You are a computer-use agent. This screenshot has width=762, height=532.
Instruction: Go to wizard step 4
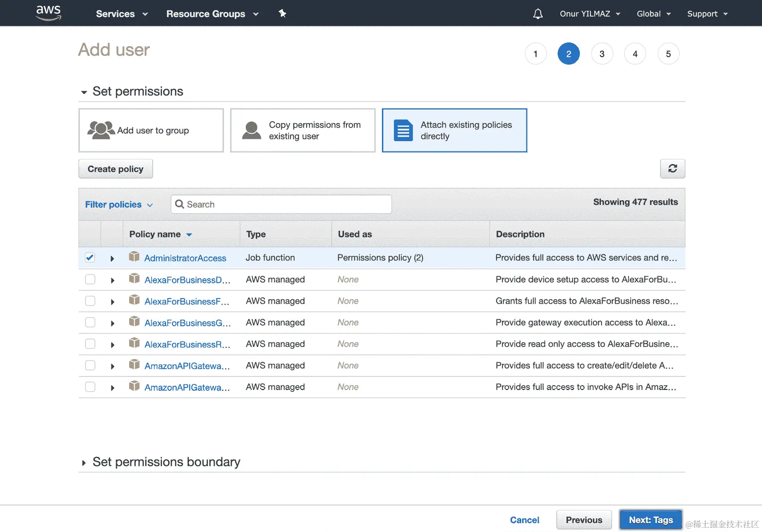(x=635, y=54)
